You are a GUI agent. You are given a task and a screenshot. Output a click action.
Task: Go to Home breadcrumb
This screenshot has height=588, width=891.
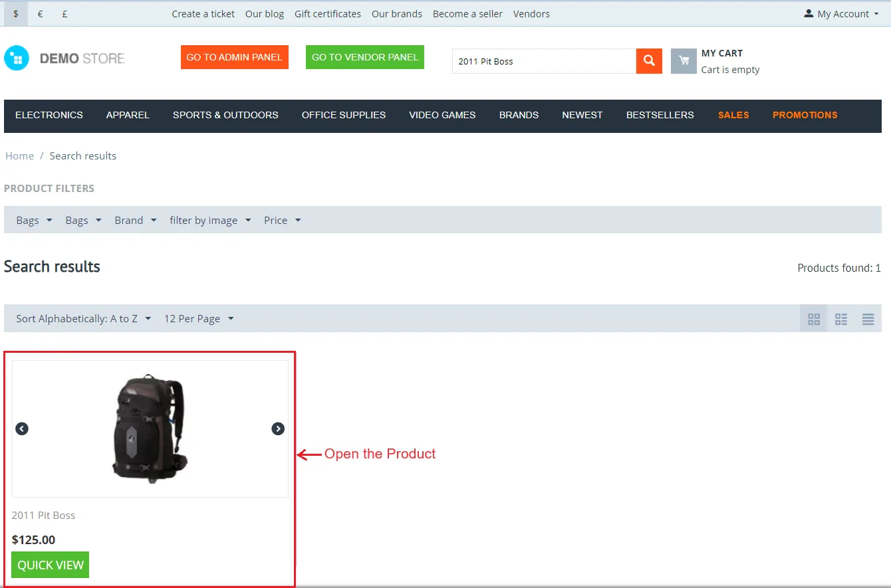pos(20,155)
